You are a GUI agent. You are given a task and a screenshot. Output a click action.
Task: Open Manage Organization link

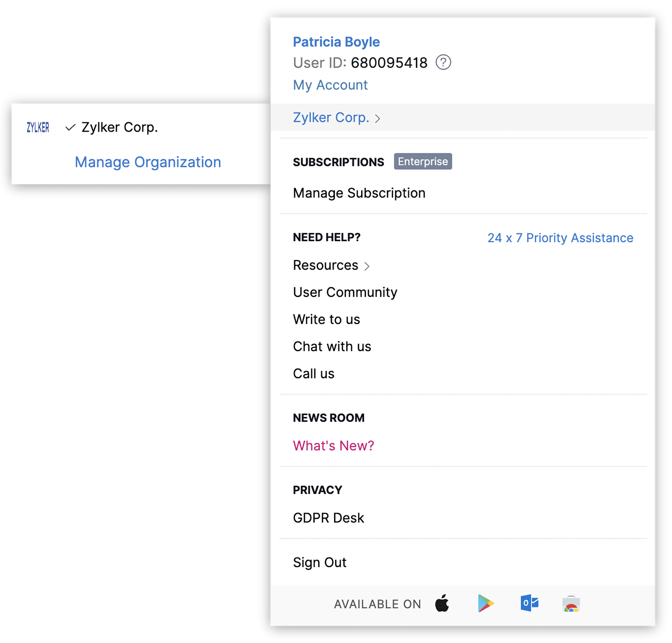click(x=148, y=162)
